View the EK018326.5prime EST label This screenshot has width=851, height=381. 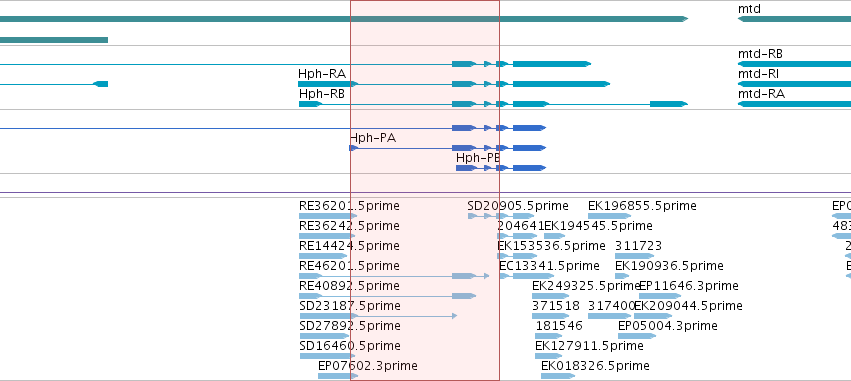click(x=595, y=366)
